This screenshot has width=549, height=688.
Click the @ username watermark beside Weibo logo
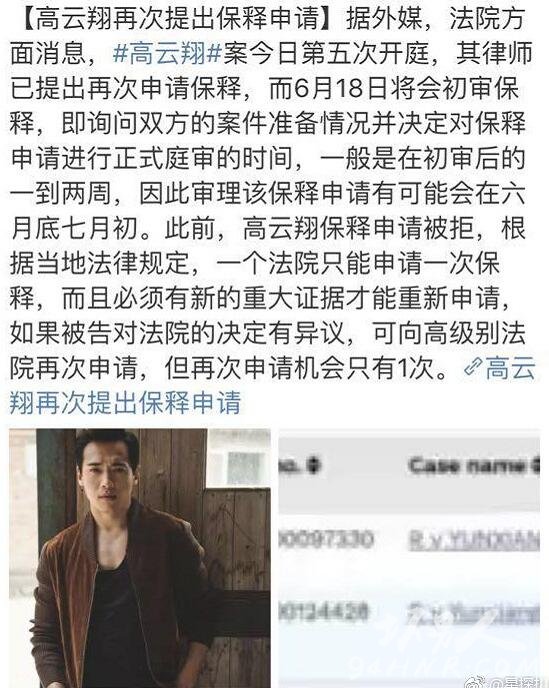click(515, 682)
